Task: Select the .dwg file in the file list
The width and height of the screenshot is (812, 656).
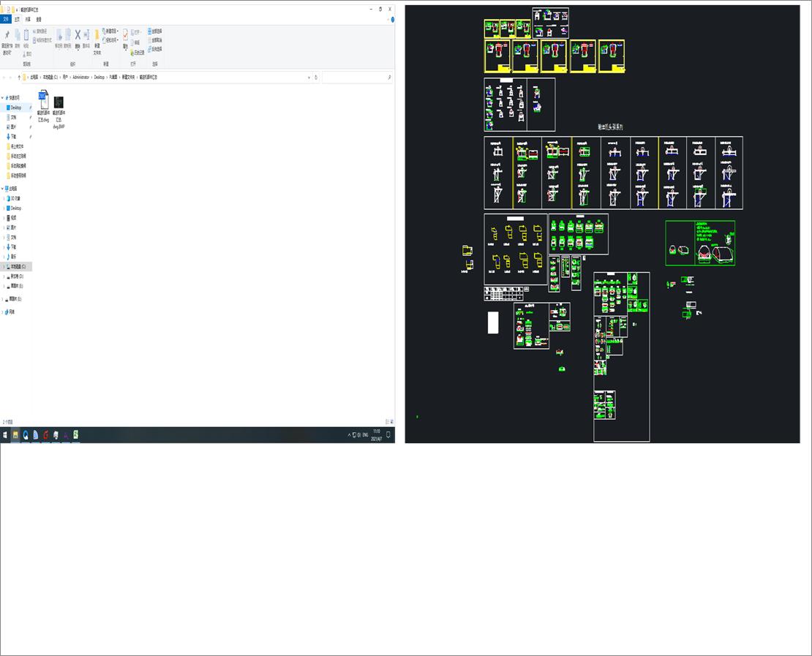Action: coord(43,106)
